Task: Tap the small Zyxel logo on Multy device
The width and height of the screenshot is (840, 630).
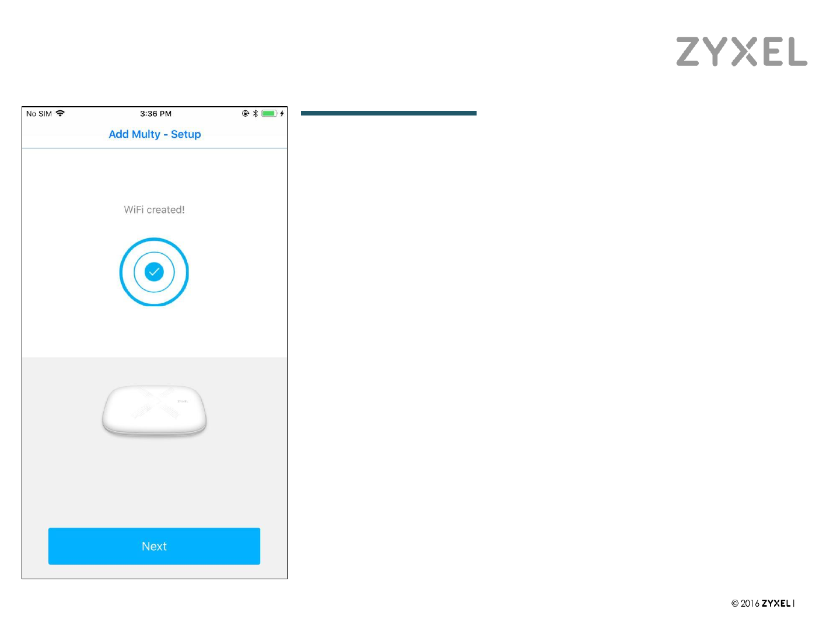Action: pos(182,401)
